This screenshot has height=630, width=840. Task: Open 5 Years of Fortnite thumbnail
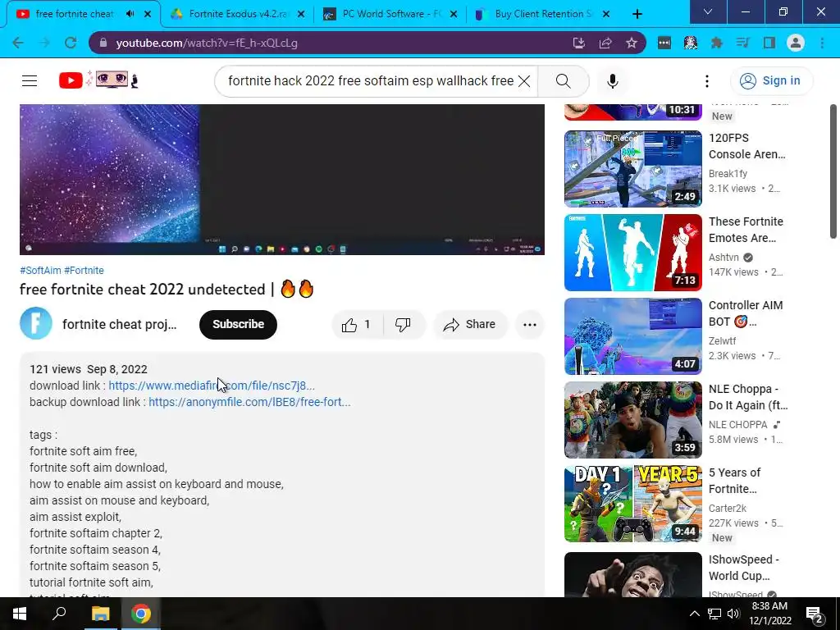click(632, 503)
